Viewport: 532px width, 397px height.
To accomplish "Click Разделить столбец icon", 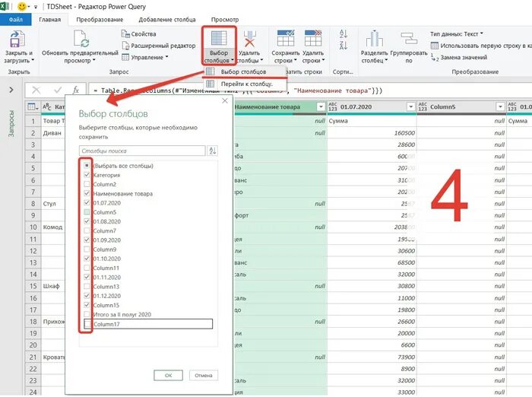I will [x=374, y=38].
